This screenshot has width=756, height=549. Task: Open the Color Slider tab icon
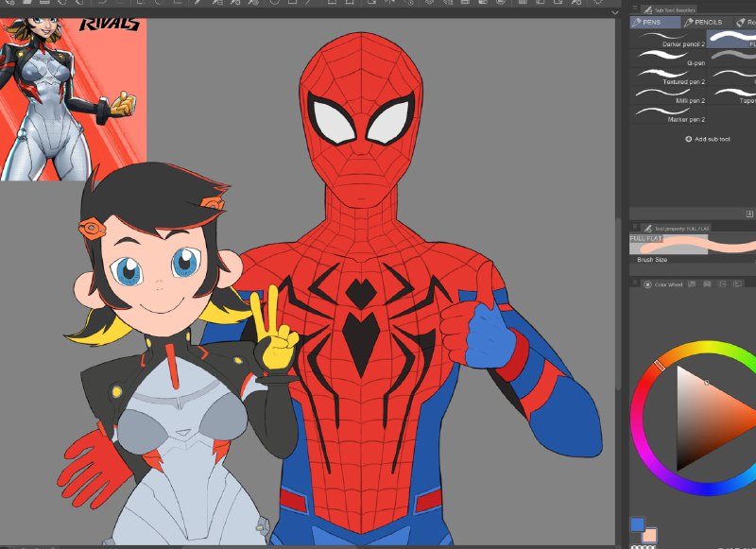pos(692,284)
